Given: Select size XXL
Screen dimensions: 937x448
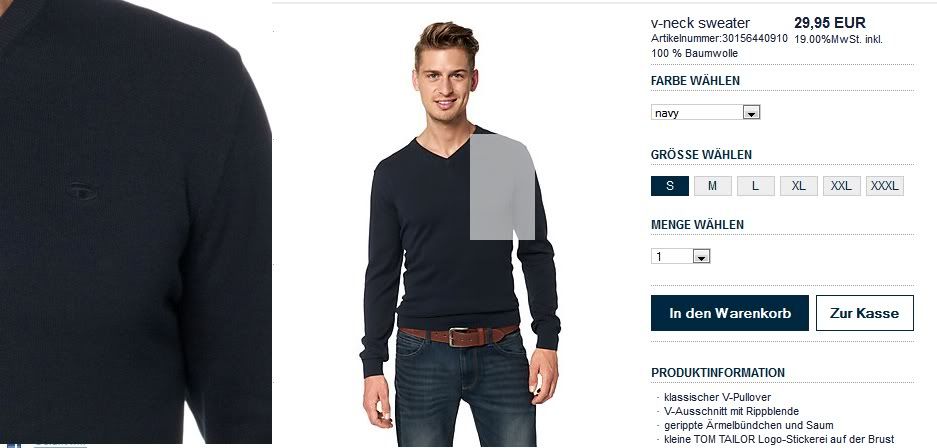Looking at the screenshot, I should 841,186.
